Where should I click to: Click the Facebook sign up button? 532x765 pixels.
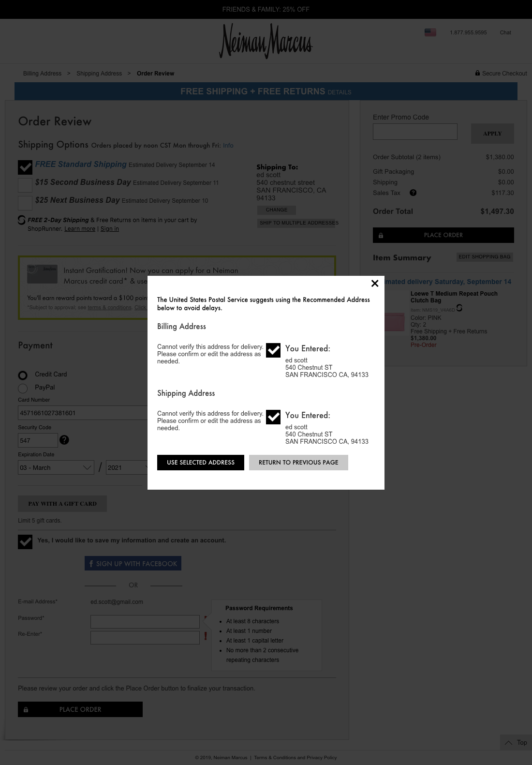click(x=133, y=563)
